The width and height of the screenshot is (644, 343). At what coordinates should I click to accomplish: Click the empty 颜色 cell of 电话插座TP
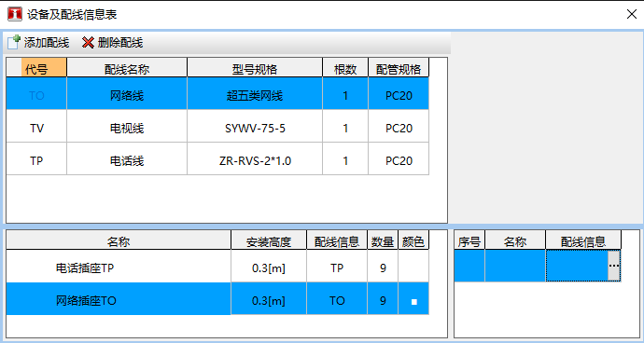(413, 268)
